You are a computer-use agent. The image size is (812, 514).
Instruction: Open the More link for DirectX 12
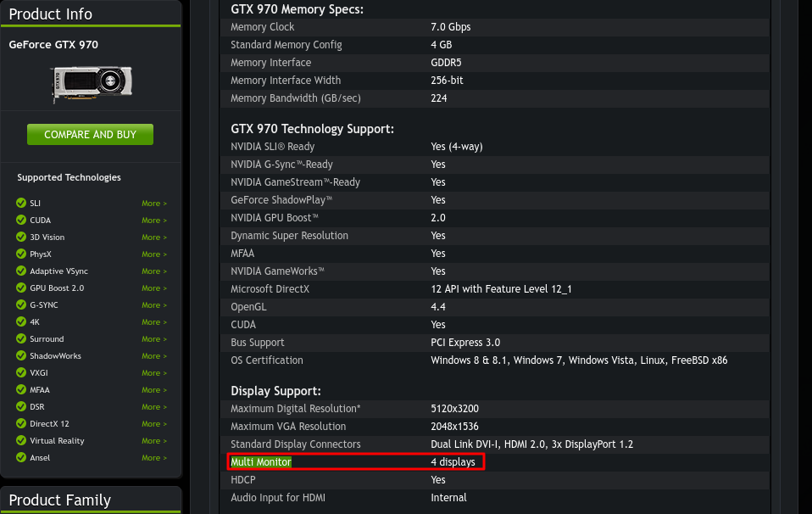154,424
